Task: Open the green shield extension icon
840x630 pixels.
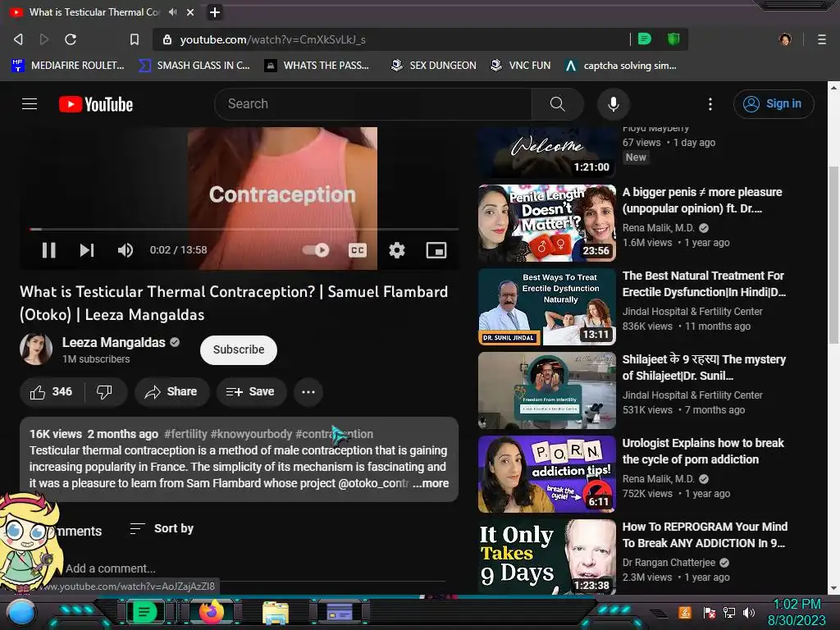Action: pyautogui.click(x=673, y=39)
